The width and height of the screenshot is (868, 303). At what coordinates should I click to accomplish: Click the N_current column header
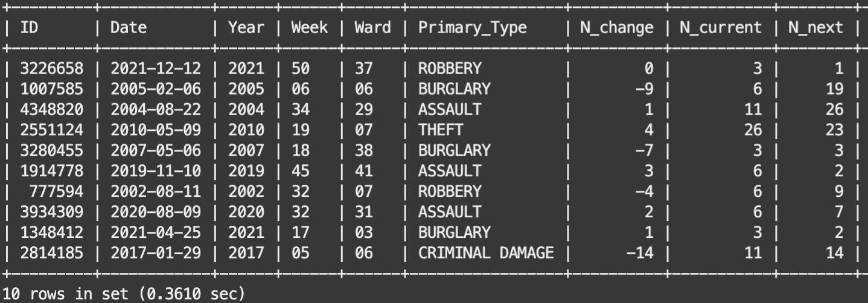coord(720,28)
